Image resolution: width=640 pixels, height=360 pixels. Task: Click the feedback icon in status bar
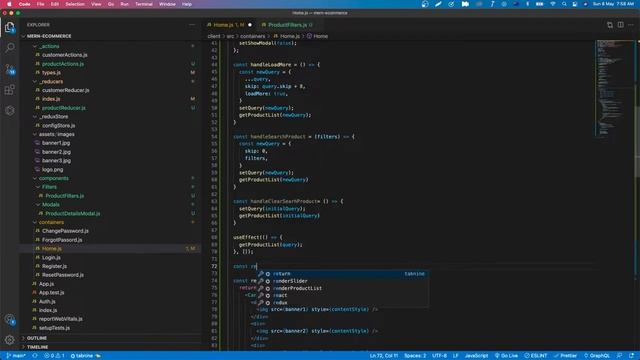click(619, 356)
